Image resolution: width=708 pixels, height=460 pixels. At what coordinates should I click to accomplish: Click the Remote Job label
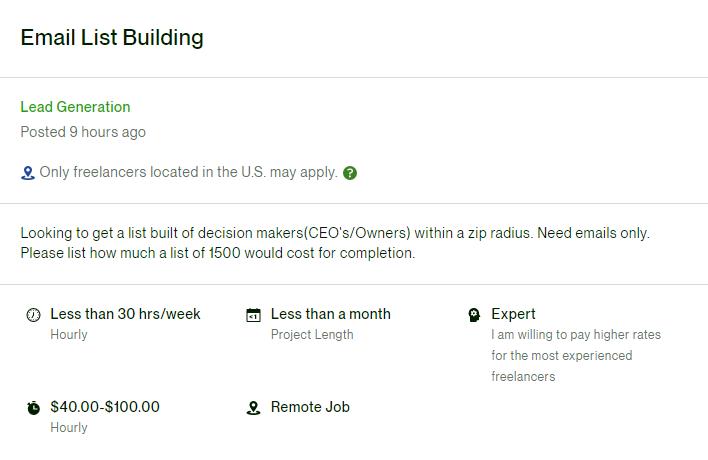coord(310,407)
